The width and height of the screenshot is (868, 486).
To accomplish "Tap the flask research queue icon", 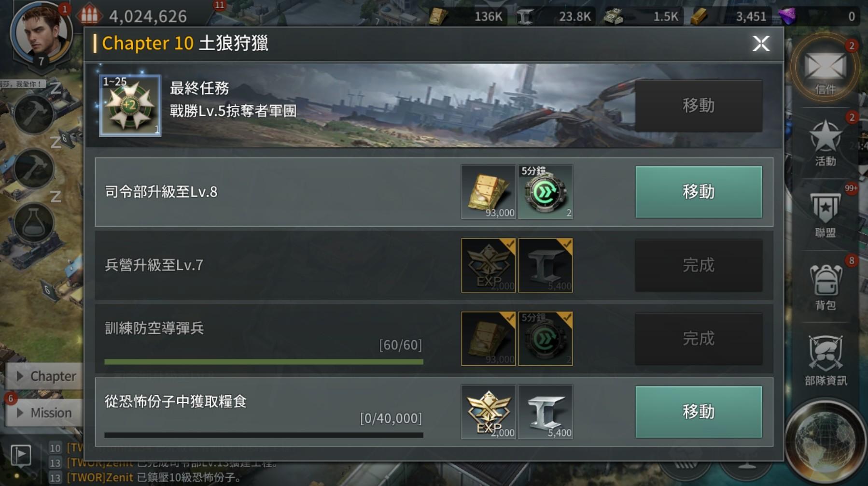I will click(x=34, y=223).
